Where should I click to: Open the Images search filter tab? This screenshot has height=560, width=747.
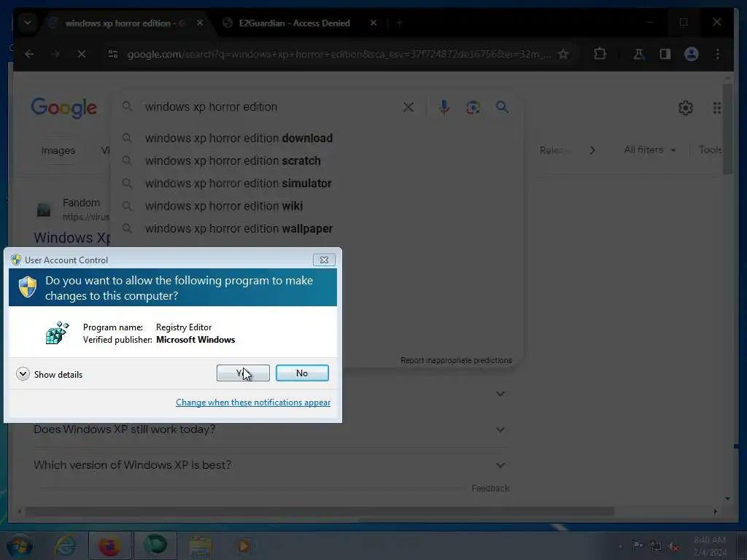tap(58, 150)
